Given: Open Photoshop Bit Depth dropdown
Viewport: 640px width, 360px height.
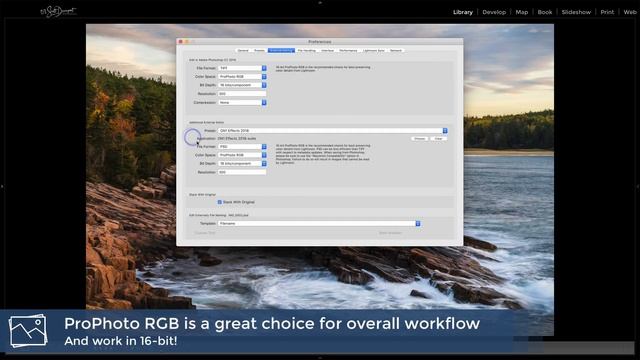Looking at the screenshot, I should click(242, 85).
